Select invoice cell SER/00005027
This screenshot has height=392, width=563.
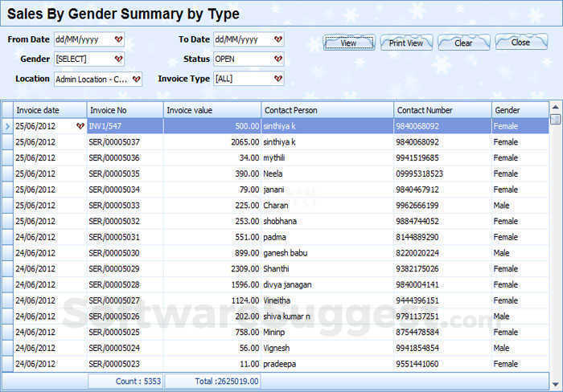[125, 300]
